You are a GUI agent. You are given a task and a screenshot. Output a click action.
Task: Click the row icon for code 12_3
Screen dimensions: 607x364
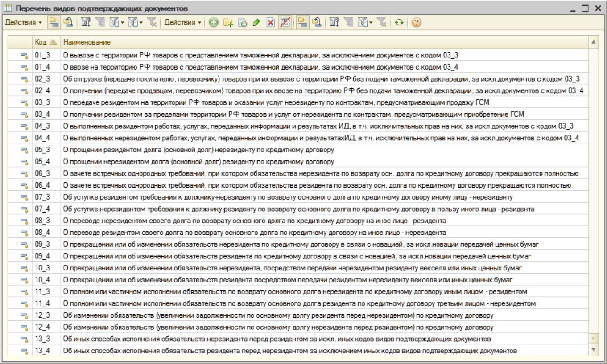(25, 315)
